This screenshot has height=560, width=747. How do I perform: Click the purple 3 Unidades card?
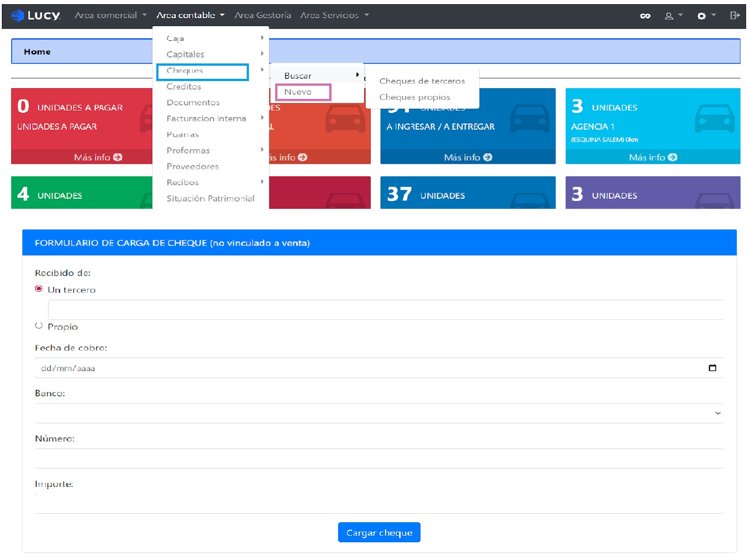(x=653, y=192)
